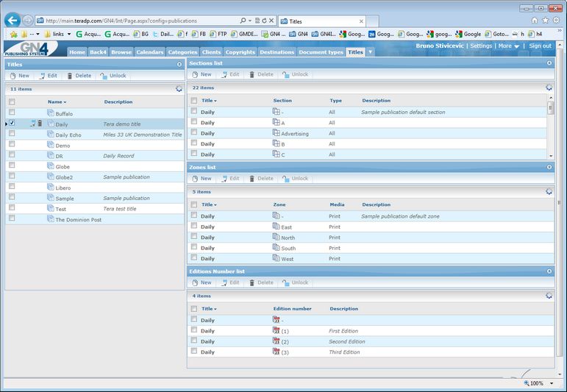Open the favorites star icon

pyautogui.click(x=545, y=21)
